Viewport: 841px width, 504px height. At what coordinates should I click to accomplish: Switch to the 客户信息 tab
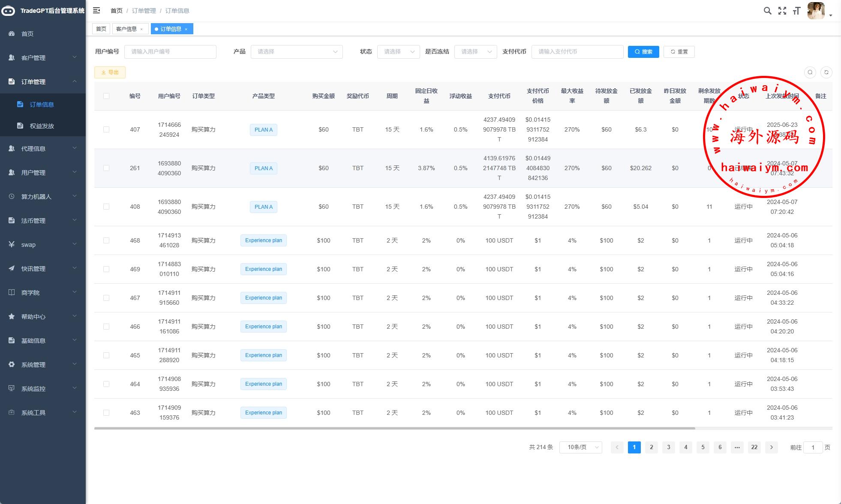(127, 29)
